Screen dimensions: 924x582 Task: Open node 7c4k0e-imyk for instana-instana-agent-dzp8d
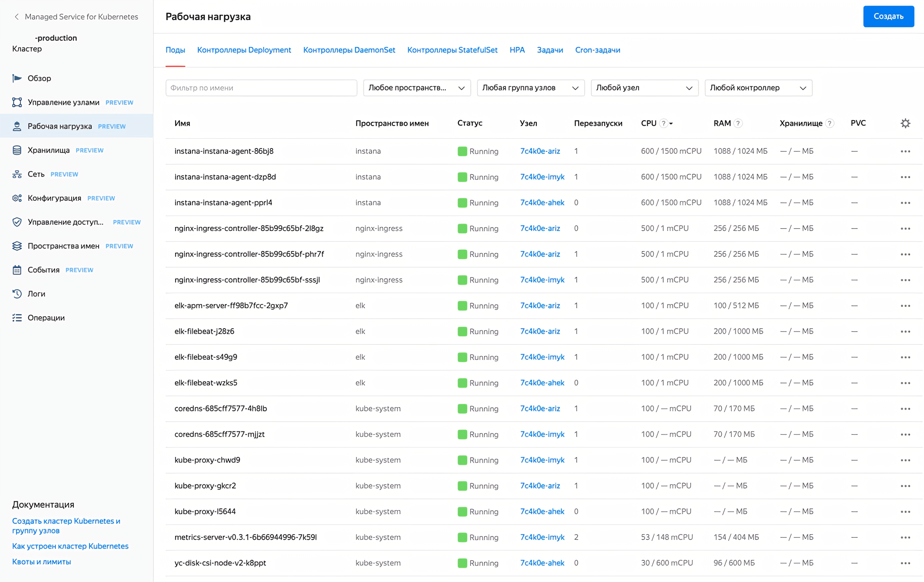542,177
